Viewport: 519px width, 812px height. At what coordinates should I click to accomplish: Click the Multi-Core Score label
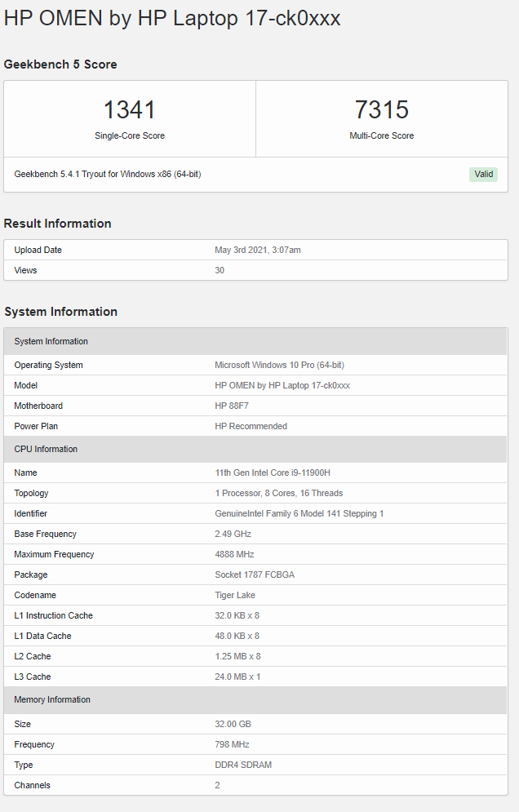[x=382, y=135]
